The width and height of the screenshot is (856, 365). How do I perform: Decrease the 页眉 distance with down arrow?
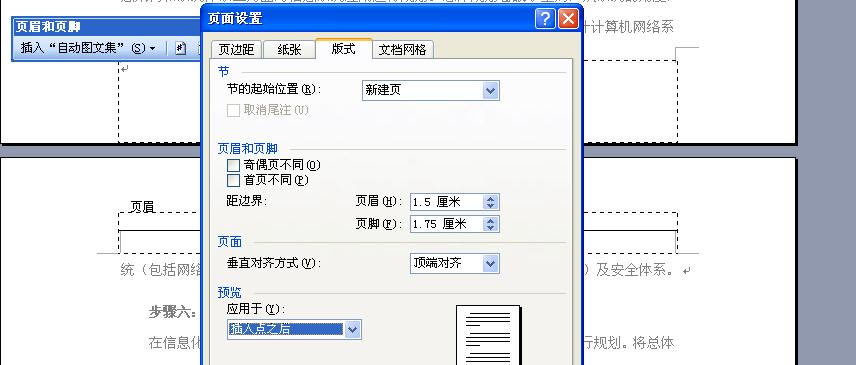pos(490,206)
